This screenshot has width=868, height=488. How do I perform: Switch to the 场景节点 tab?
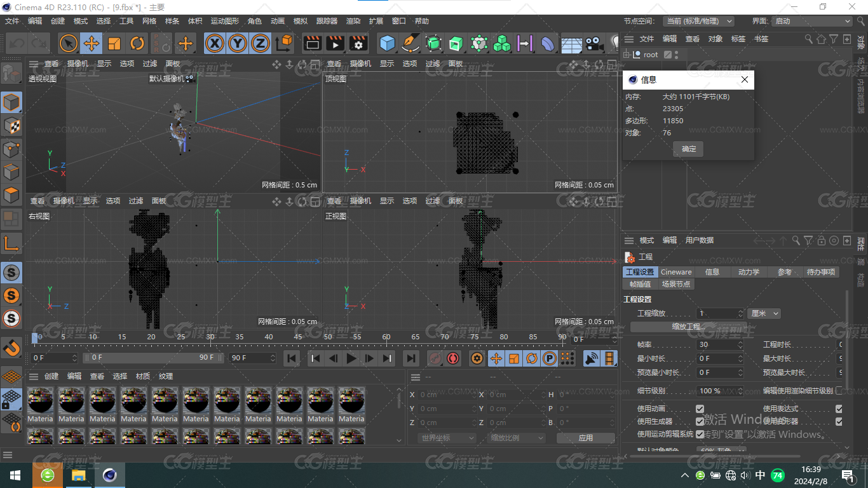[676, 284]
